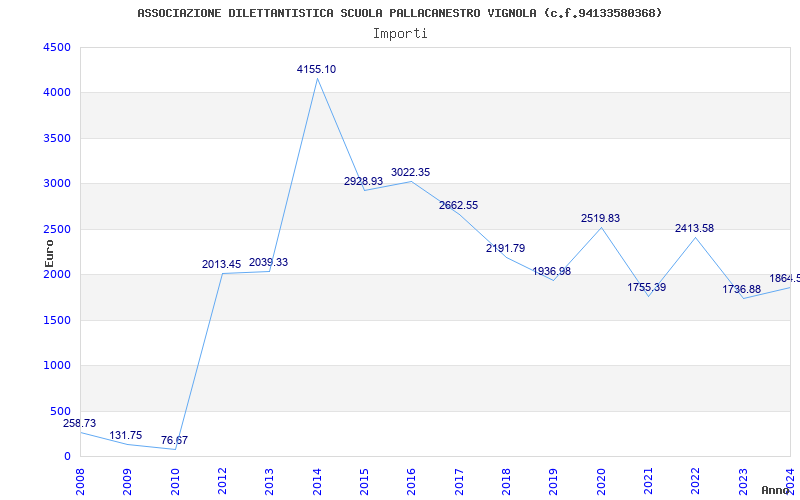Click the x-axis year 2015
The image size is (800, 500).
point(364,482)
